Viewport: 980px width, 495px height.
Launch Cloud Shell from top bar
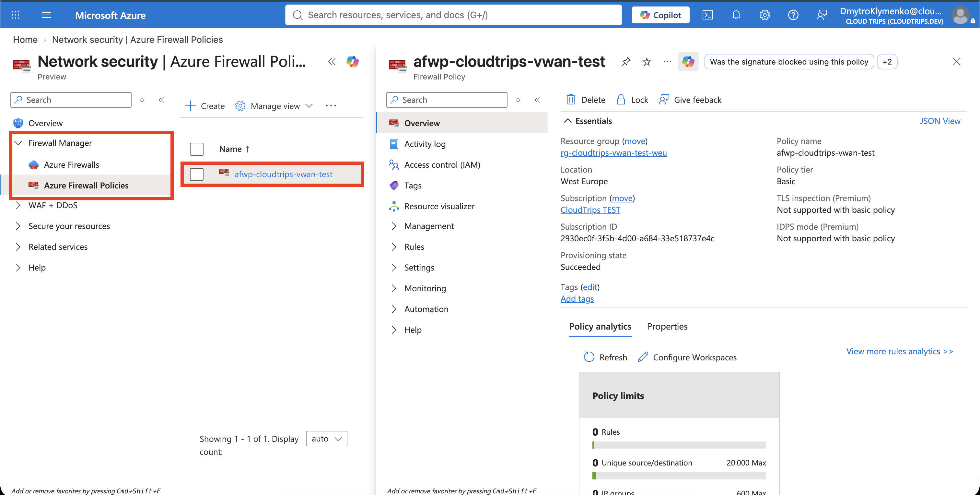[x=707, y=15]
